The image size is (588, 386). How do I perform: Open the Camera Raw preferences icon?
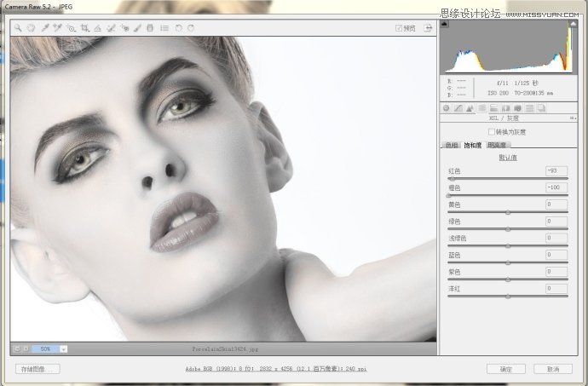click(164, 28)
